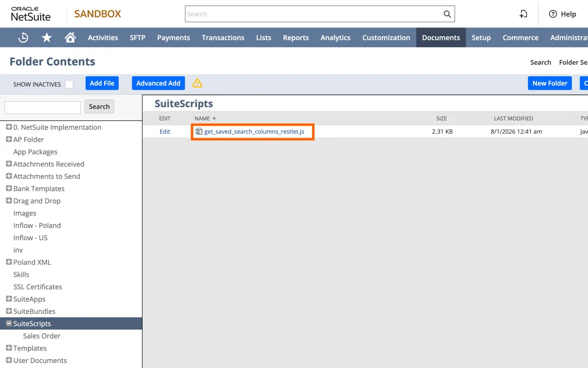
Task: Click the global Search input field
Action: tap(314, 14)
